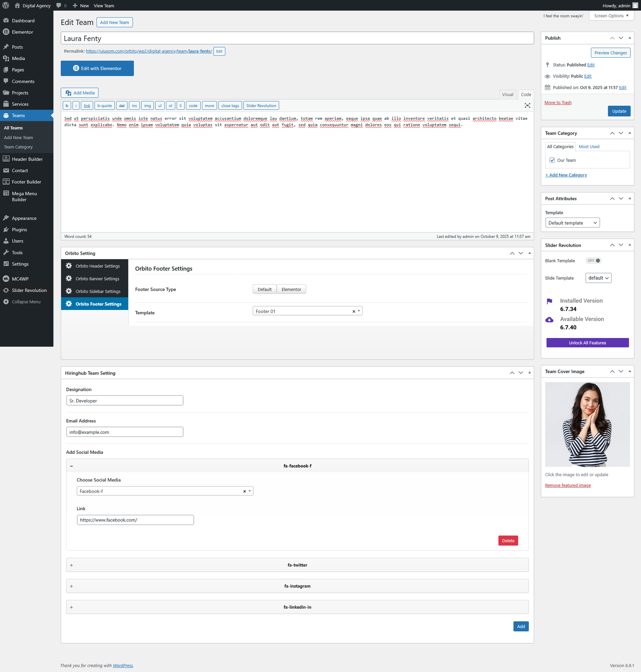641x672 pixels.
Task: Open the Choose Social Media Facebook-f dropdown
Action: (x=164, y=491)
